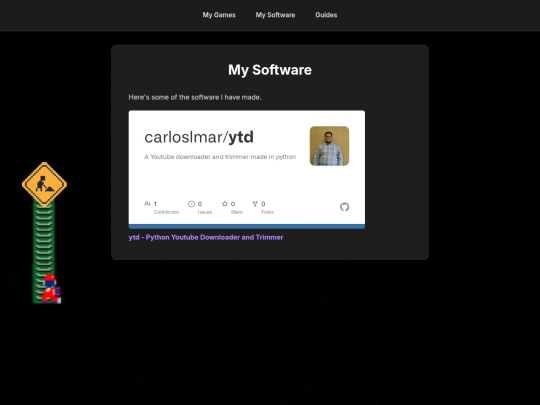Click the ytd Python Youtube Downloader link
The image size is (540, 405).
pos(206,237)
